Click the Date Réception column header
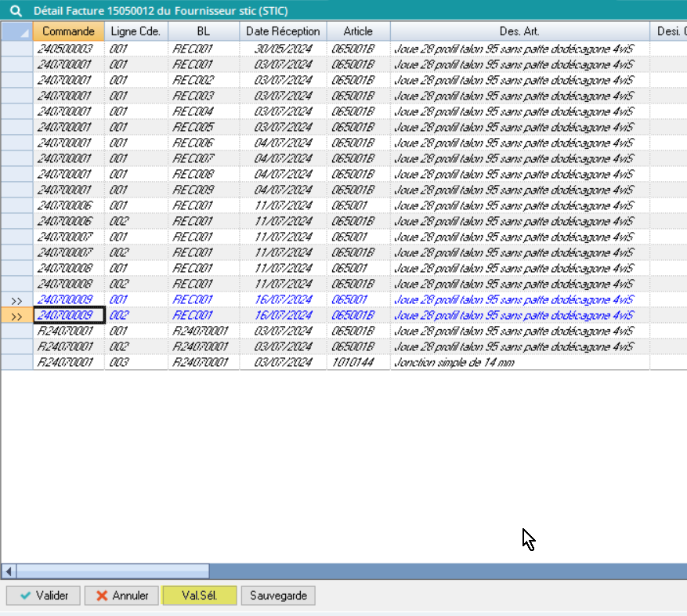 [x=283, y=31]
